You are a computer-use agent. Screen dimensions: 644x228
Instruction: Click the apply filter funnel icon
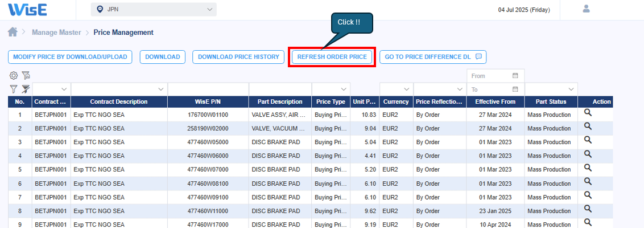coord(14,89)
